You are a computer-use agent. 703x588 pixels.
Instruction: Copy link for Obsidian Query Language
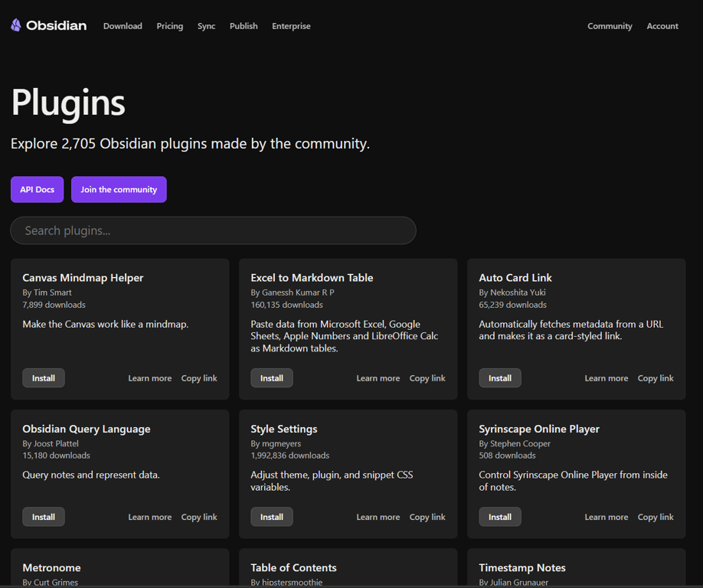point(199,518)
